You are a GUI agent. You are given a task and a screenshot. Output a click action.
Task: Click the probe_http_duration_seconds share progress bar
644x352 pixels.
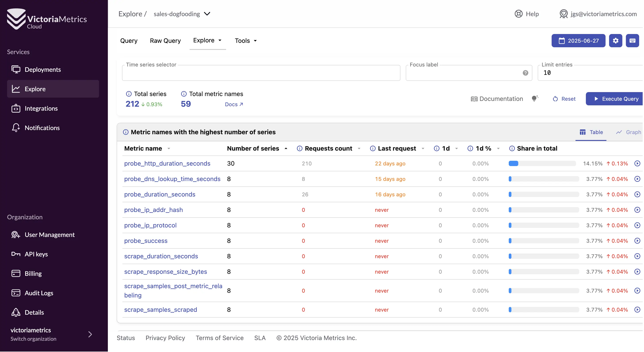point(542,164)
